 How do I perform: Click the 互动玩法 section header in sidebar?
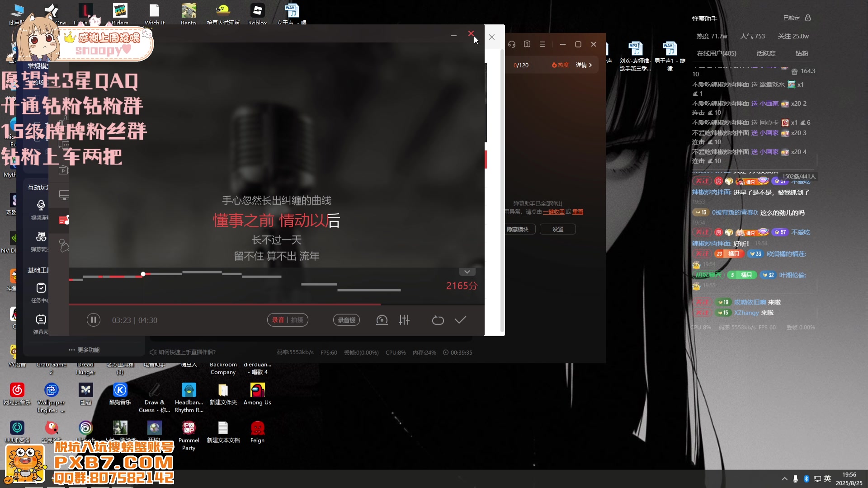(38, 187)
